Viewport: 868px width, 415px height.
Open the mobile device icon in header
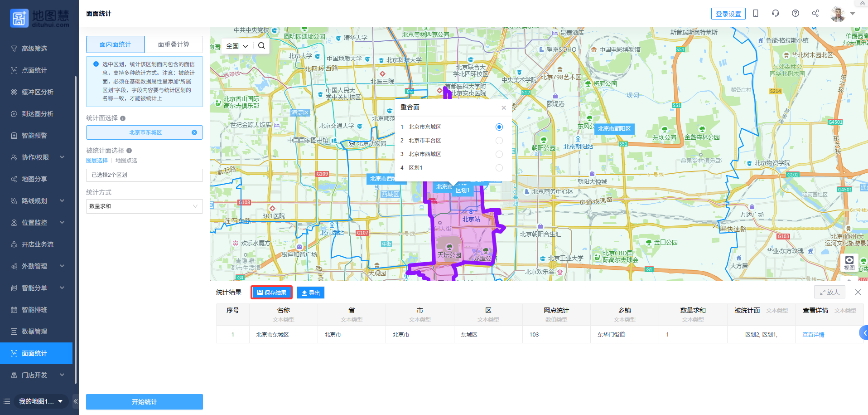tap(756, 14)
